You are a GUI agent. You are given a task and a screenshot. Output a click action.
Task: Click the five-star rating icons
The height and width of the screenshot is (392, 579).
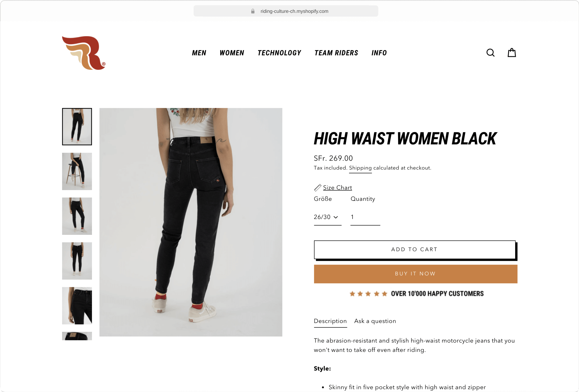coord(368,294)
